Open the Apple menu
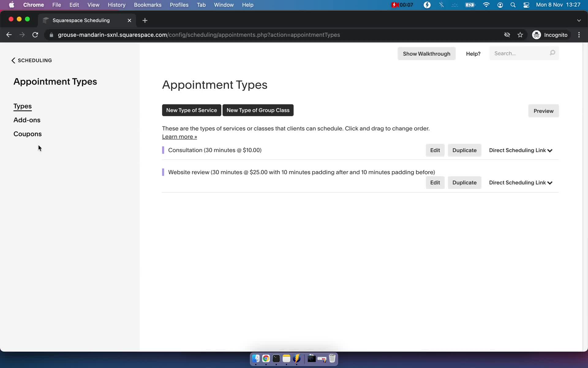Viewport: 588px width, 368px height. 11,5
